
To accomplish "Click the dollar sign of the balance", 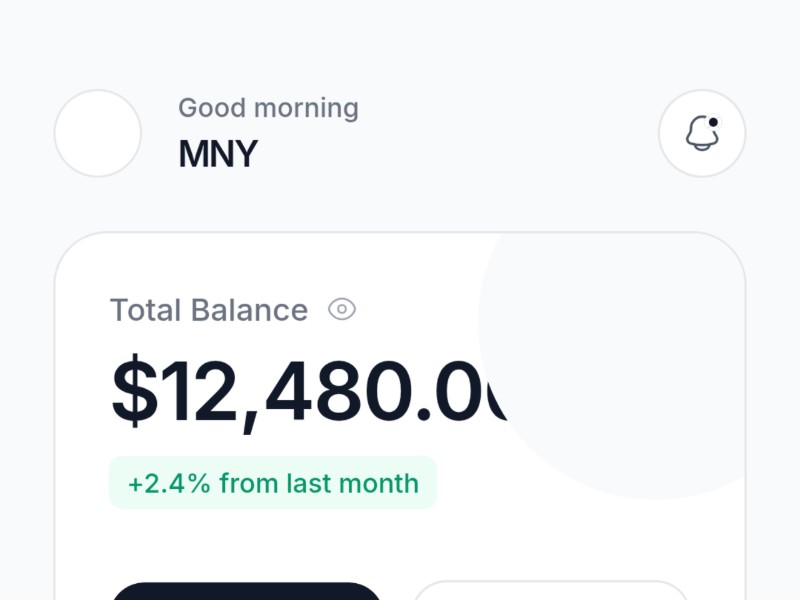I will click(135, 392).
